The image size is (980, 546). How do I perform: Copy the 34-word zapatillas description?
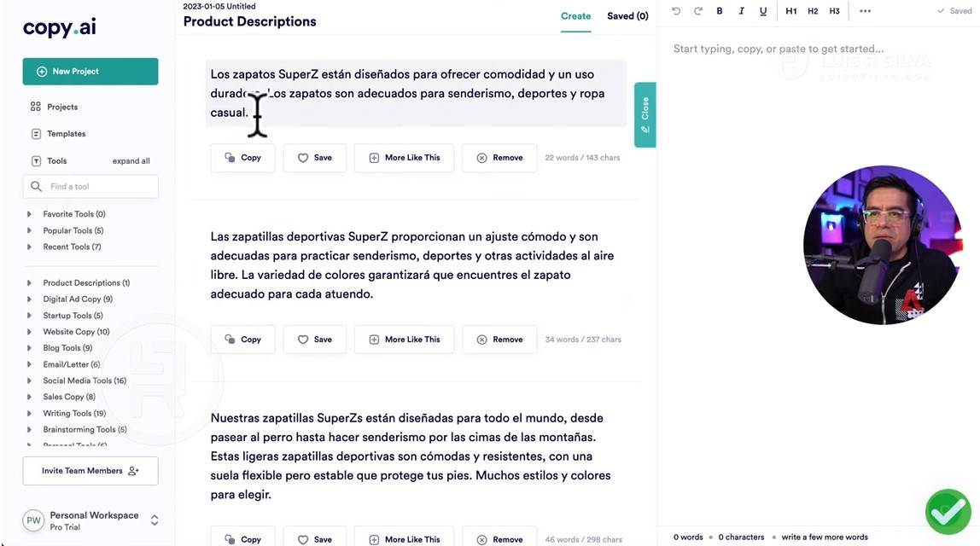[x=242, y=340]
